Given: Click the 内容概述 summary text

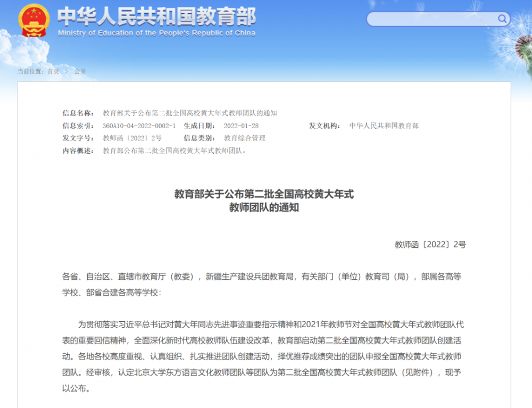Looking at the screenshot, I should tap(174, 151).
